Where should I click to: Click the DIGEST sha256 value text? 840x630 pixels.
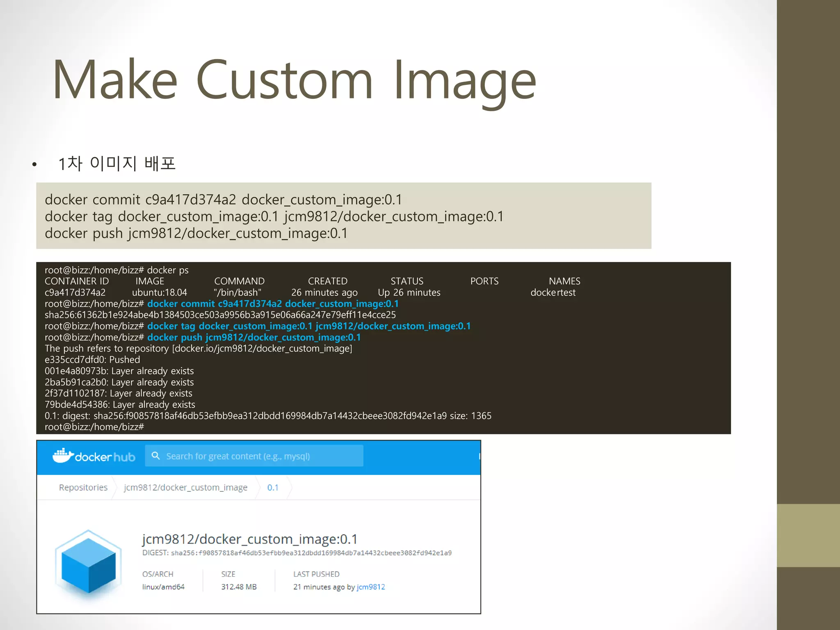[x=311, y=553]
